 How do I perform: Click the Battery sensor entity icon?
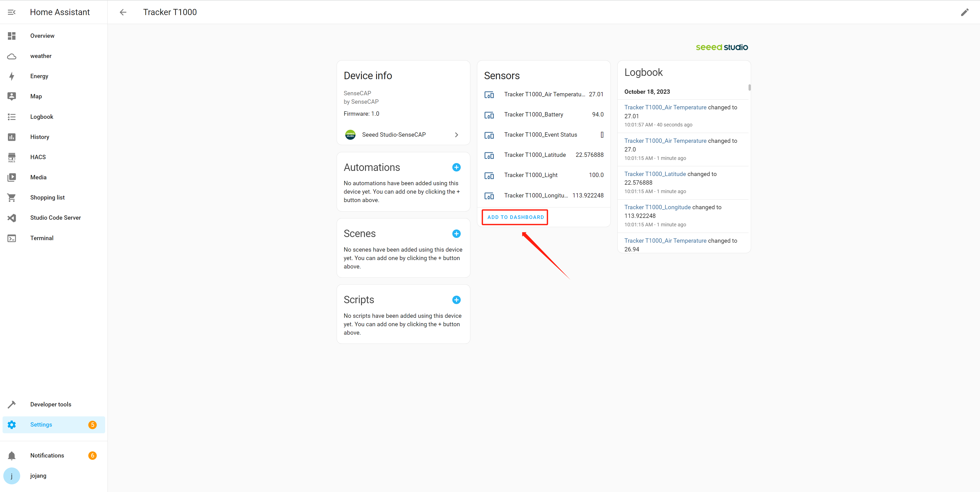[489, 115]
